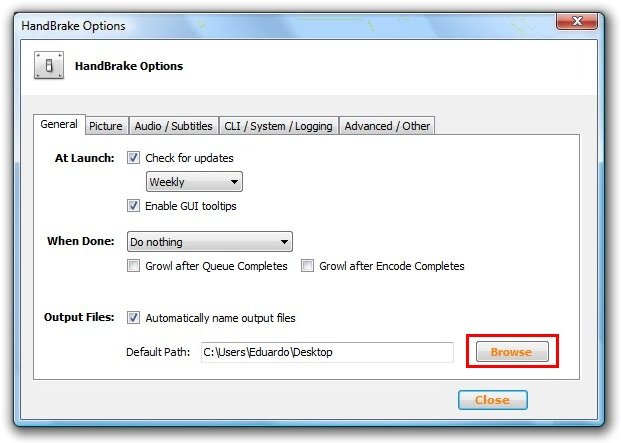The width and height of the screenshot is (621, 443).
Task: Close the dialog with the red X
Action: (577, 21)
